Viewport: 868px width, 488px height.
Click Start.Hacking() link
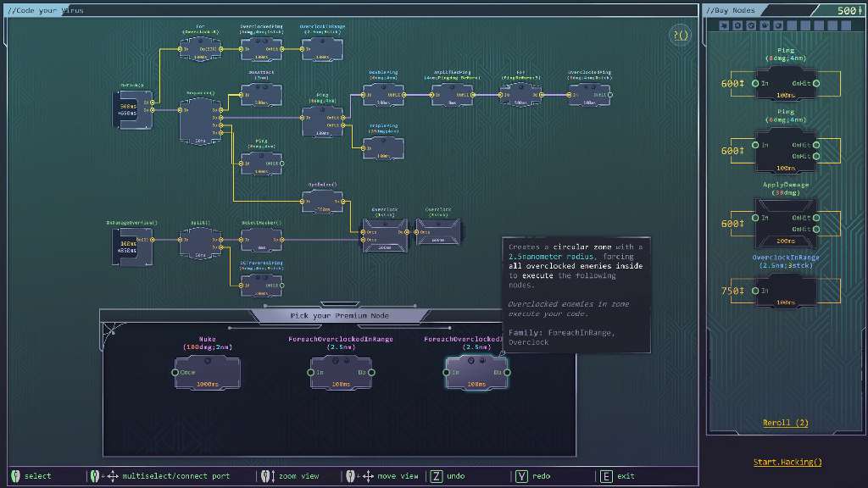(787, 462)
